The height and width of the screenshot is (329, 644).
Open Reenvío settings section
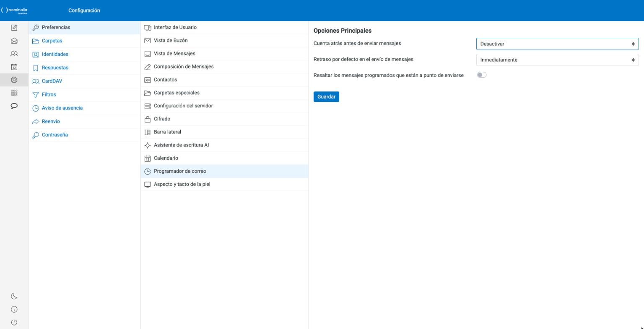(x=84, y=121)
